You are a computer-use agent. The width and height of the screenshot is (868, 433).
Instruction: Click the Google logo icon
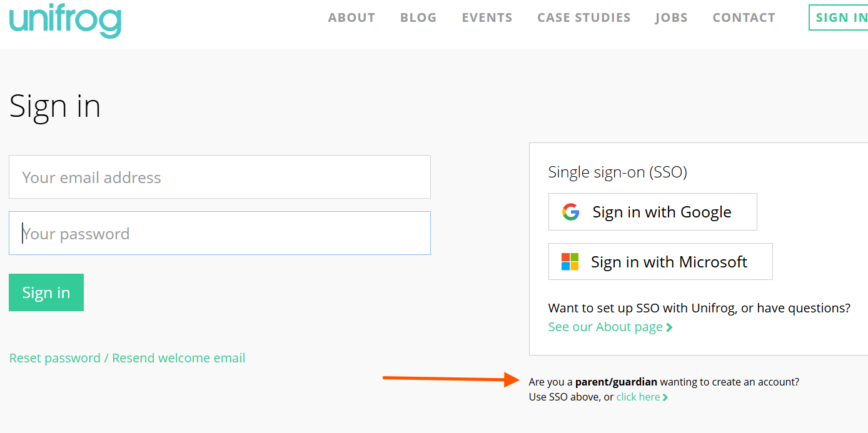570,212
